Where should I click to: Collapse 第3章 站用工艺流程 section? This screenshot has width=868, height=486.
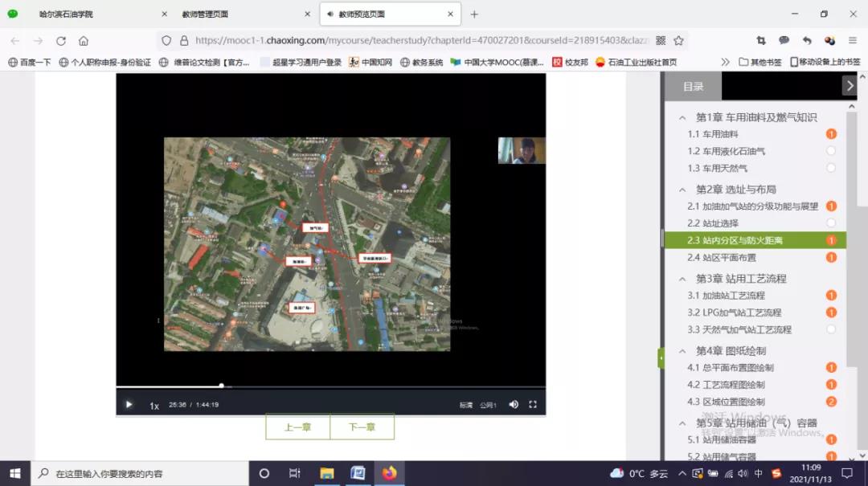(682, 279)
